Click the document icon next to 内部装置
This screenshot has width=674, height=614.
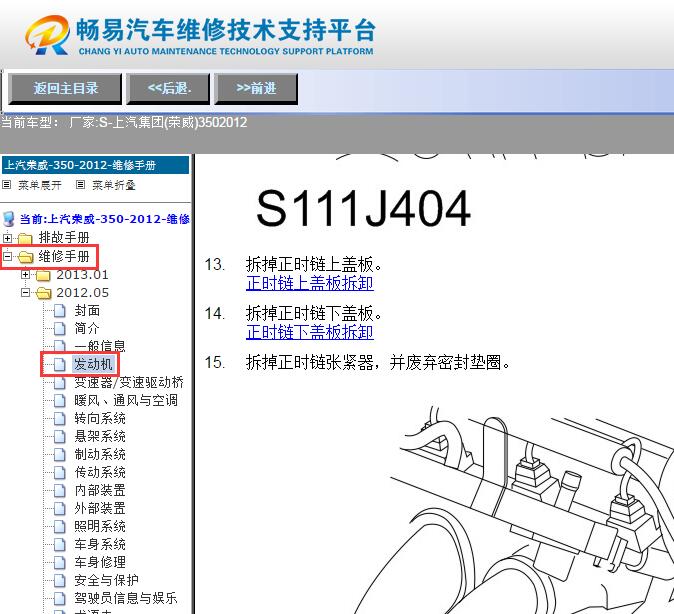click(60, 491)
